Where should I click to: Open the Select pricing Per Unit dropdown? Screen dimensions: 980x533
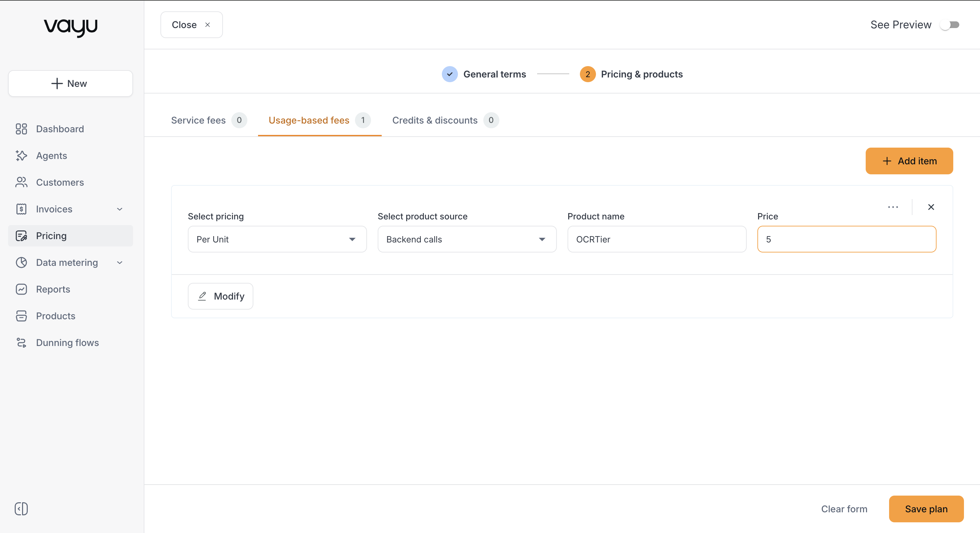click(277, 239)
